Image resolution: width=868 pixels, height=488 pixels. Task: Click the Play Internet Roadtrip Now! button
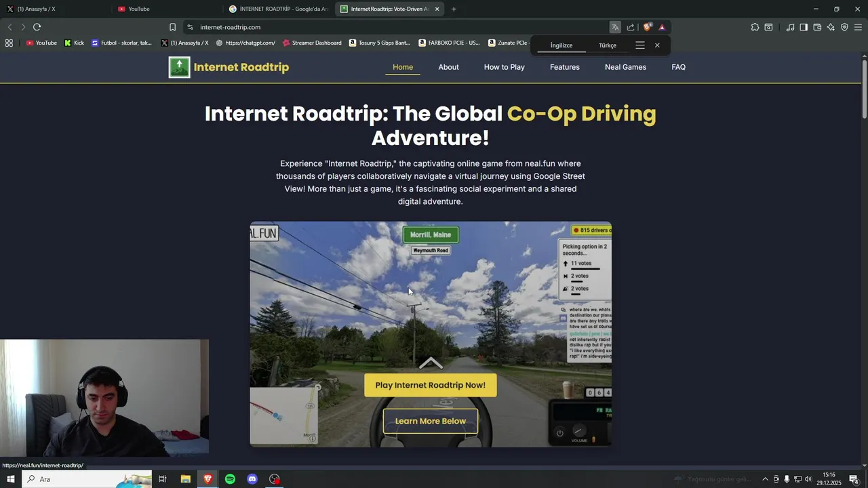pyautogui.click(x=431, y=385)
